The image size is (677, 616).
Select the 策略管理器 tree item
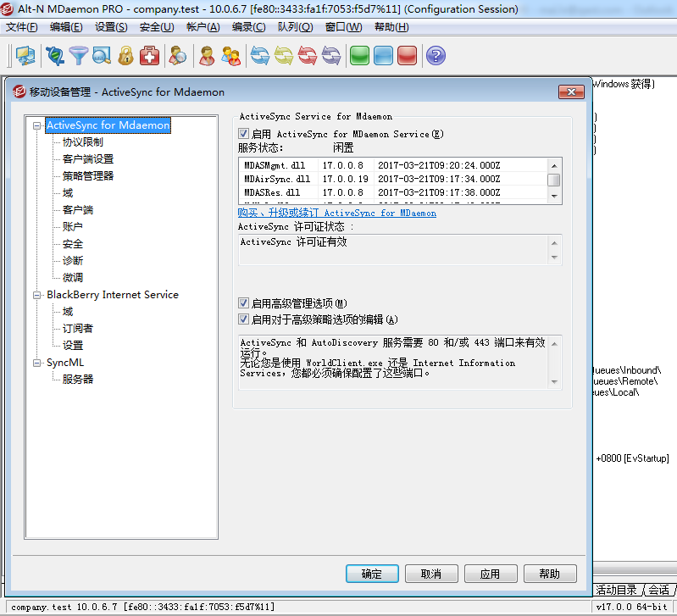tap(87, 175)
